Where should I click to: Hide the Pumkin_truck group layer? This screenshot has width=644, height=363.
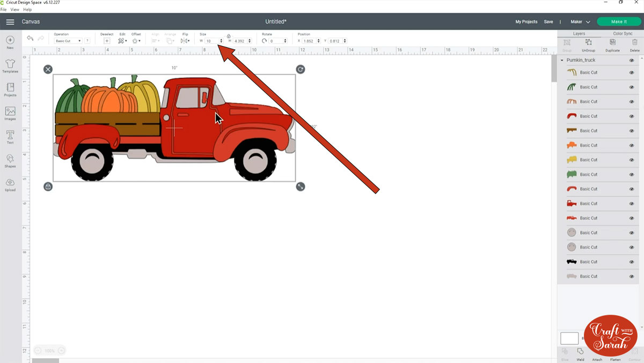click(x=632, y=61)
